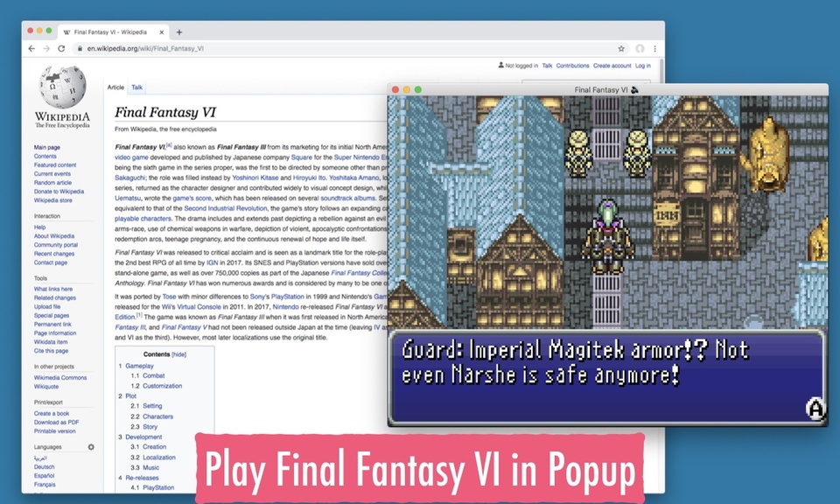Image resolution: width=840 pixels, height=504 pixels.
Task: Open Wikipedia store link
Action: (53, 200)
